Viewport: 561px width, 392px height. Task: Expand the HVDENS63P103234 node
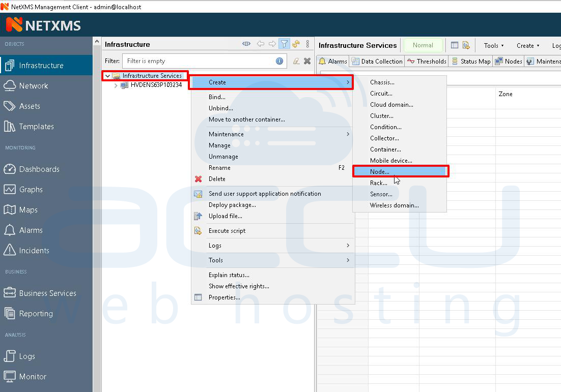(116, 85)
